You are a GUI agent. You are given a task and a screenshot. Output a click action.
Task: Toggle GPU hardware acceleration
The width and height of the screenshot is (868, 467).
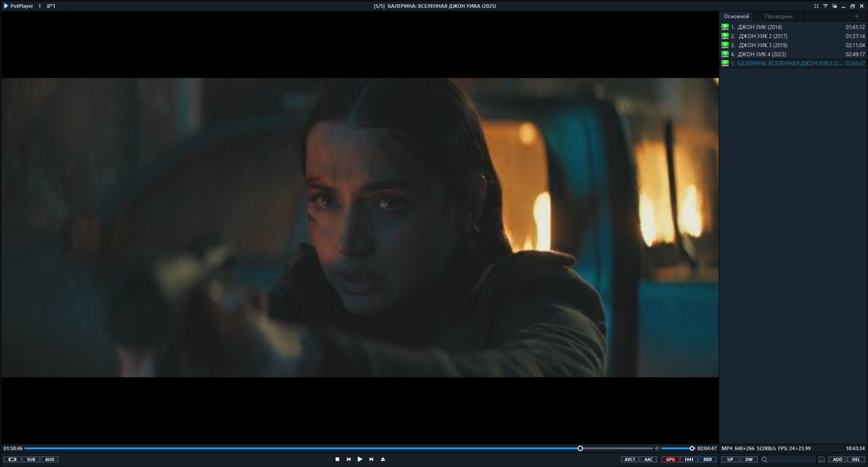[671, 460]
